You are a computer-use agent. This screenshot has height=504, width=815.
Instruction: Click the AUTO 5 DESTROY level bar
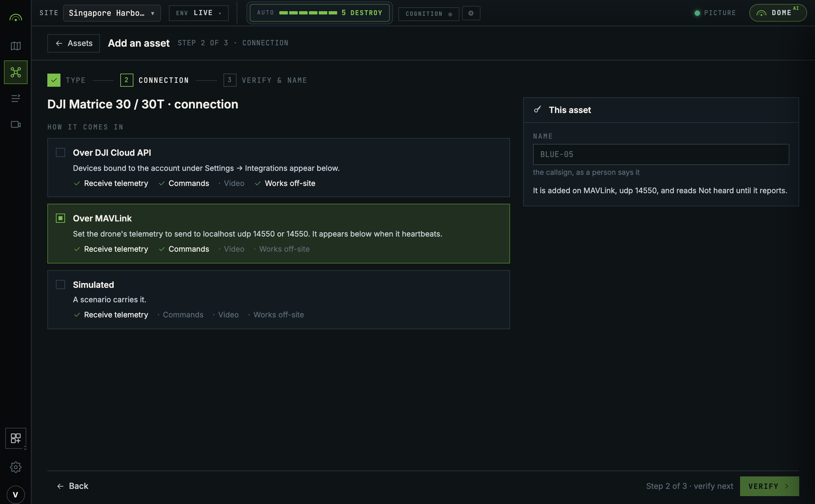(319, 13)
